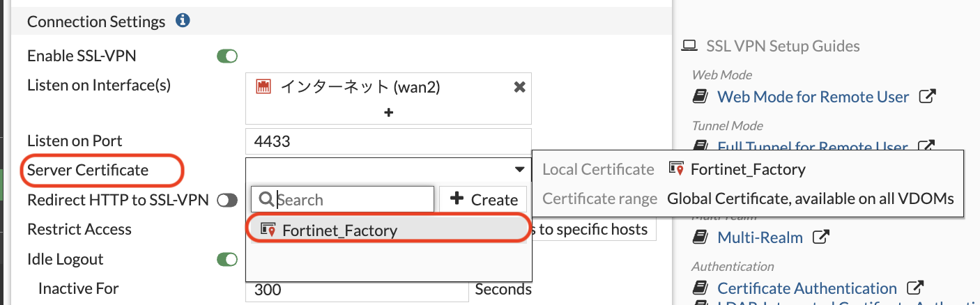This screenshot has height=305, width=980.
Task: Click the Global Certificate range text
Action: [811, 199]
